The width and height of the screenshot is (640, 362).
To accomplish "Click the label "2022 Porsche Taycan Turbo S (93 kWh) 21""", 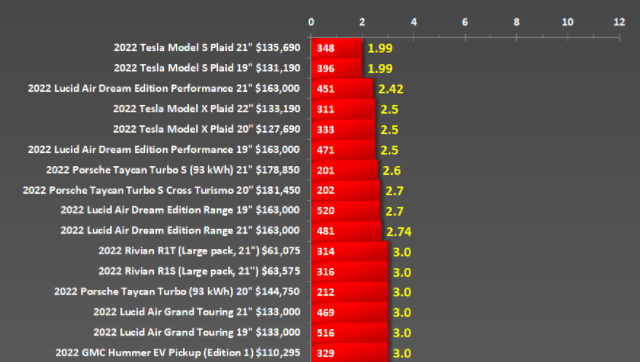I will coord(149,170).
